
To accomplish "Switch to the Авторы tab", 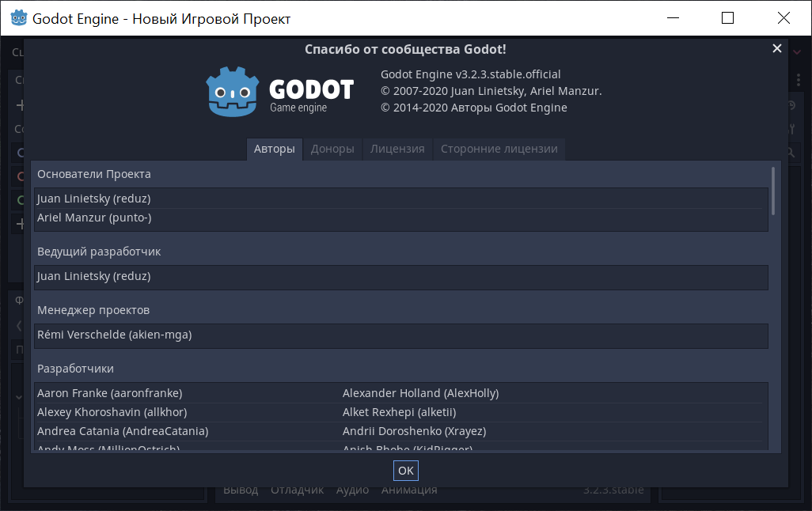I will coord(274,149).
